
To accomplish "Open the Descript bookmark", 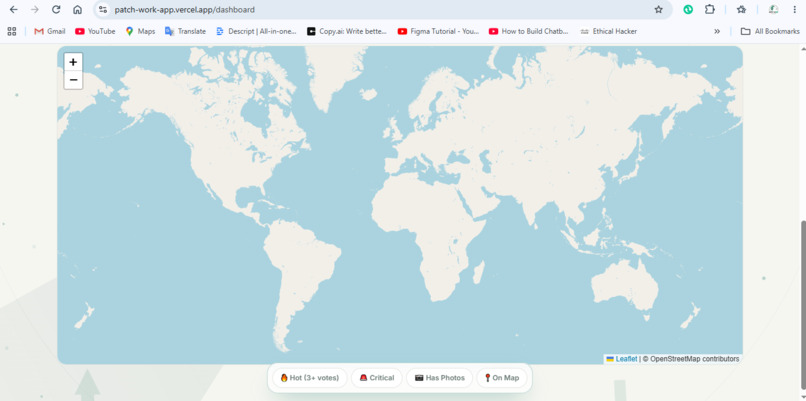I will coord(257,31).
